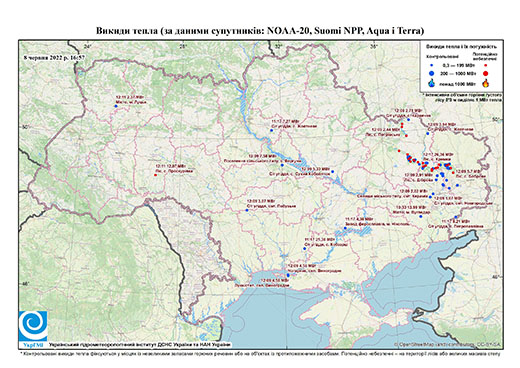Click the large blue circle in legend
This screenshot has width=520, height=368.
click(432, 73)
